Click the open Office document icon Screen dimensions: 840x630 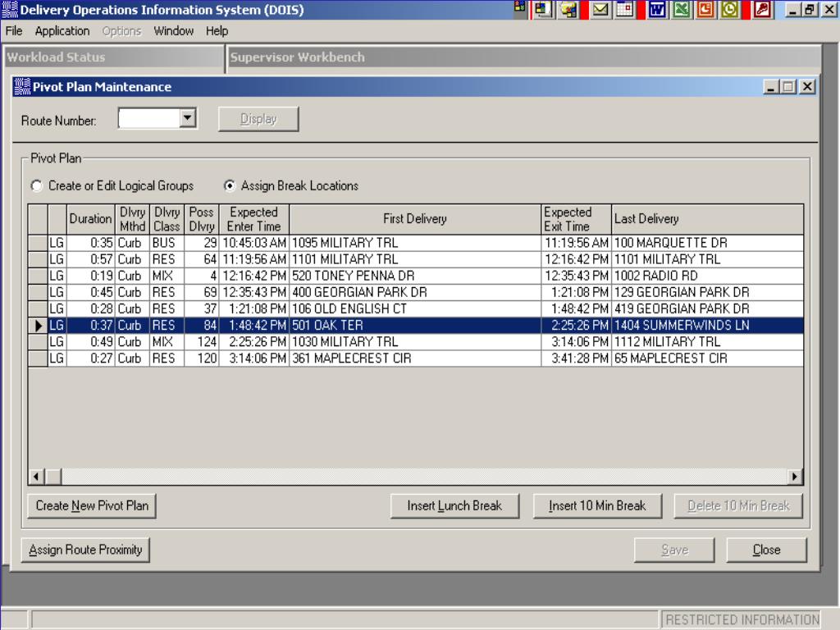click(x=568, y=9)
